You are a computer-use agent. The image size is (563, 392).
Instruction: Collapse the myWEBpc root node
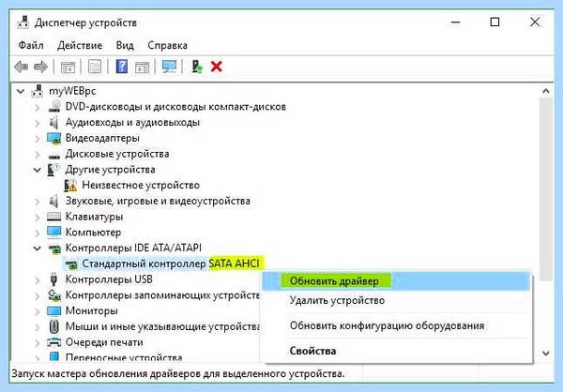(x=21, y=91)
